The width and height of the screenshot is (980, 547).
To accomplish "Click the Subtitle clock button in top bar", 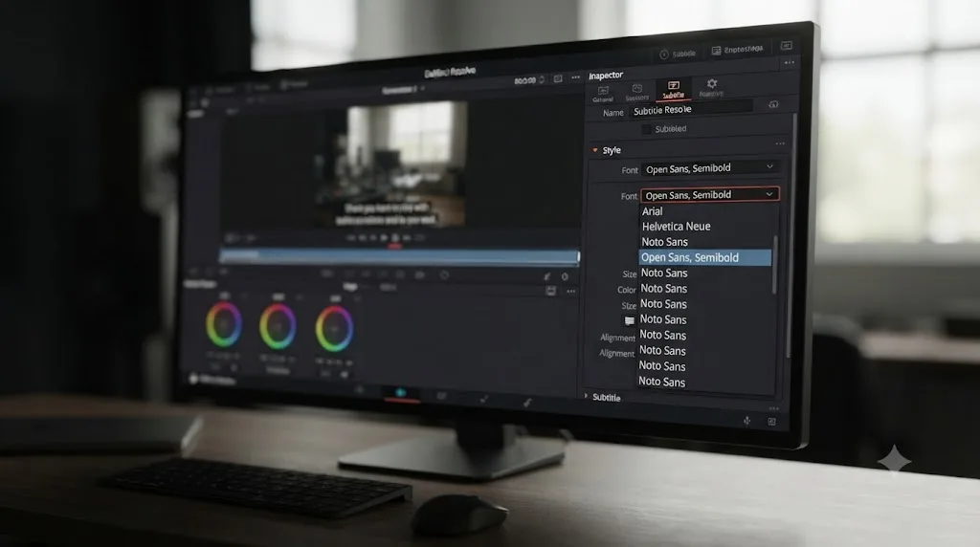I will [x=679, y=54].
